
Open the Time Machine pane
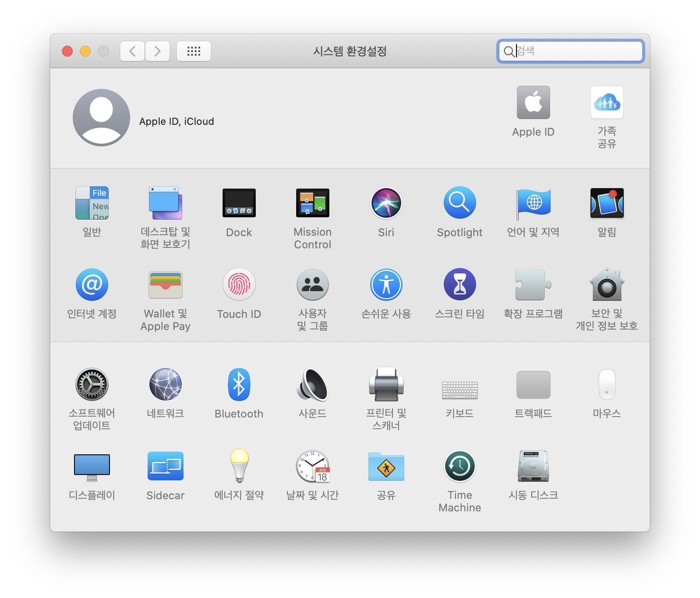[x=459, y=466]
